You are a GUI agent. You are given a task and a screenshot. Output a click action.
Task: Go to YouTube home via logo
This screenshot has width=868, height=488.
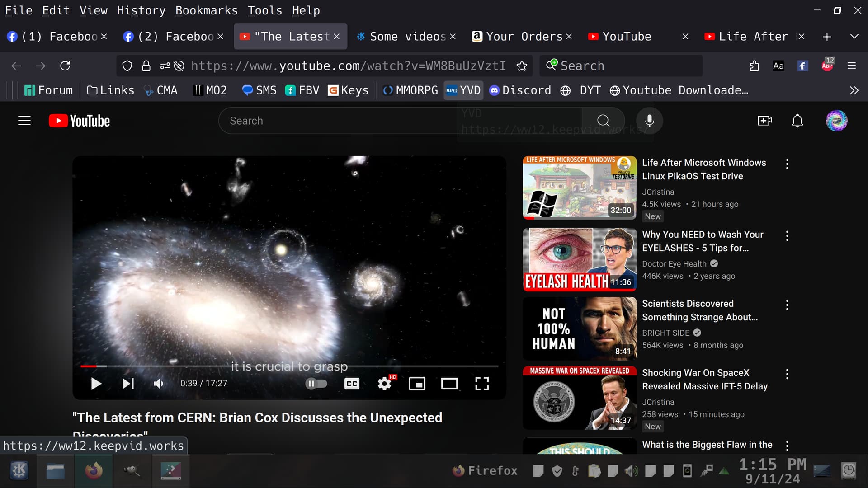[x=80, y=121]
